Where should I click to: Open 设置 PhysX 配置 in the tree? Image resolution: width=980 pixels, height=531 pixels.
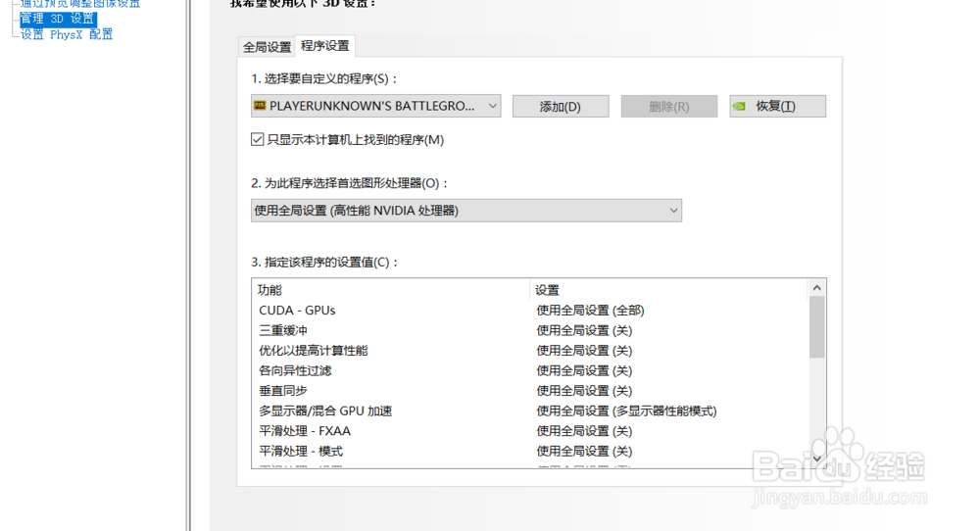point(67,34)
